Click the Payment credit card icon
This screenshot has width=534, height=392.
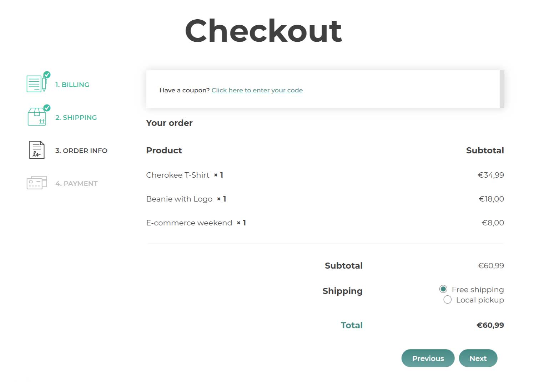(37, 183)
